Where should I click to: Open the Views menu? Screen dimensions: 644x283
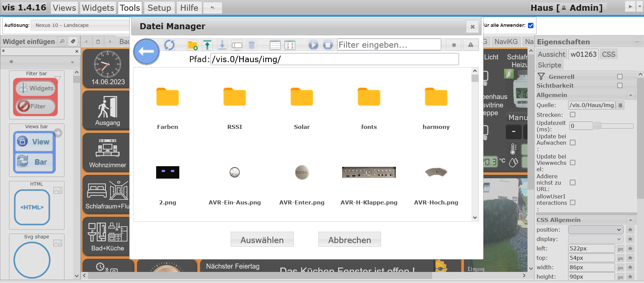click(x=64, y=8)
